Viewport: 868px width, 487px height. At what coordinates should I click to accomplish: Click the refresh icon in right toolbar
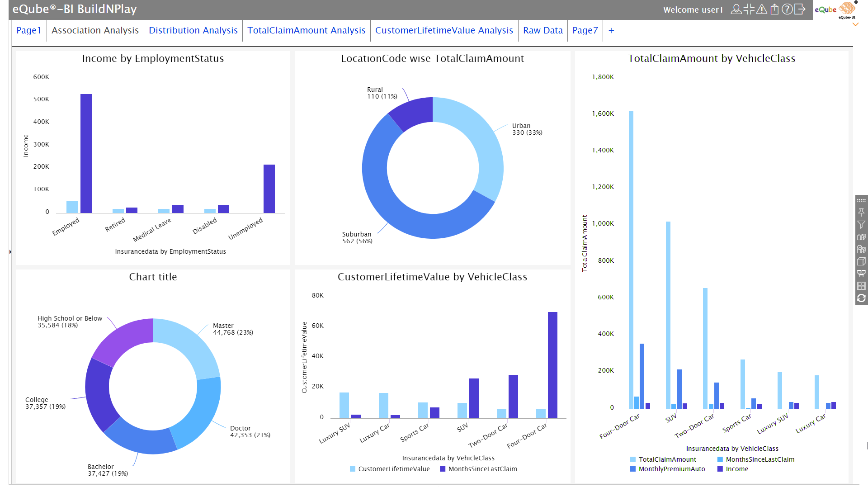[861, 298]
